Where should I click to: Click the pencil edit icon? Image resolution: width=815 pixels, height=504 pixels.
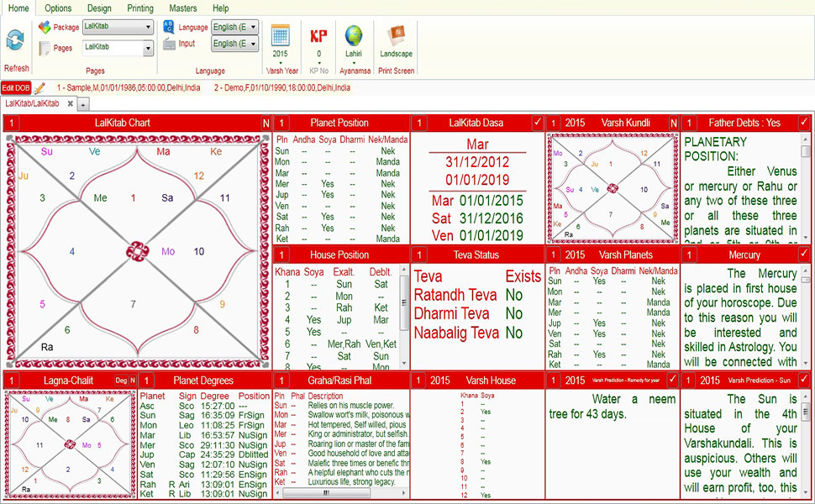coord(39,88)
